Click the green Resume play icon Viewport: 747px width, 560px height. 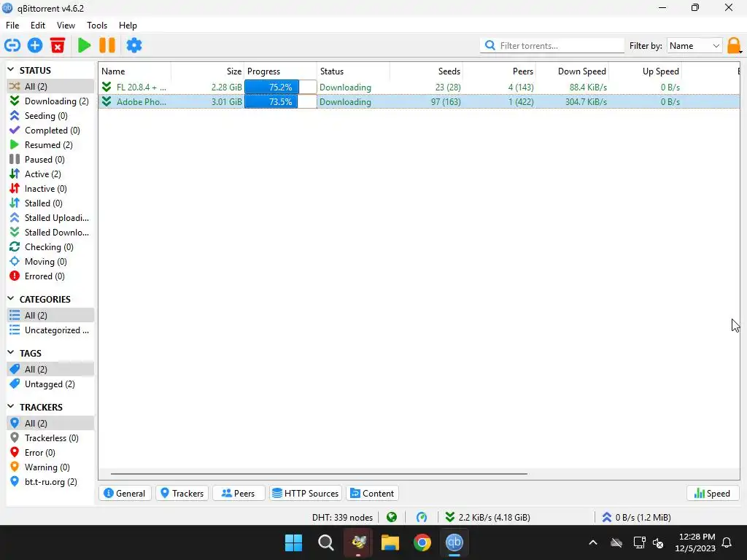click(85, 46)
